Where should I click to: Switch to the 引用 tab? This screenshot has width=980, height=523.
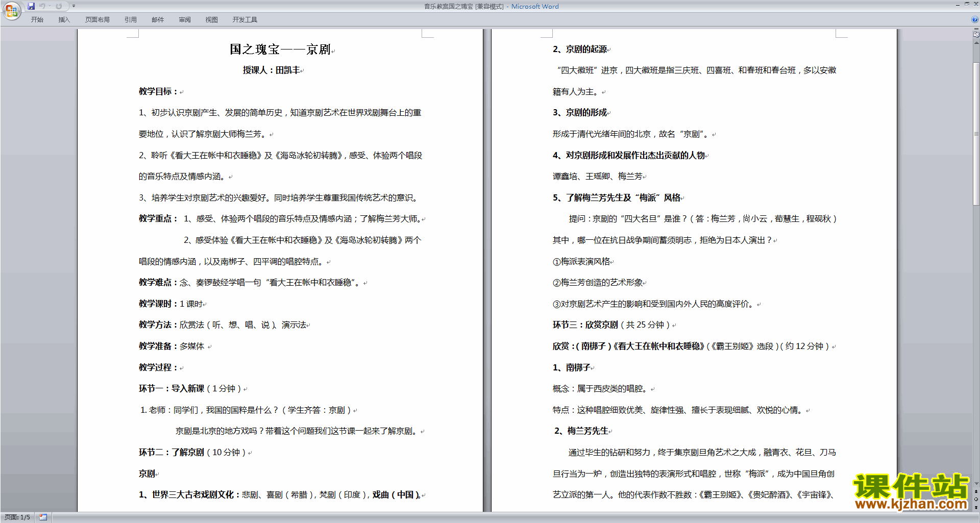pyautogui.click(x=130, y=19)
